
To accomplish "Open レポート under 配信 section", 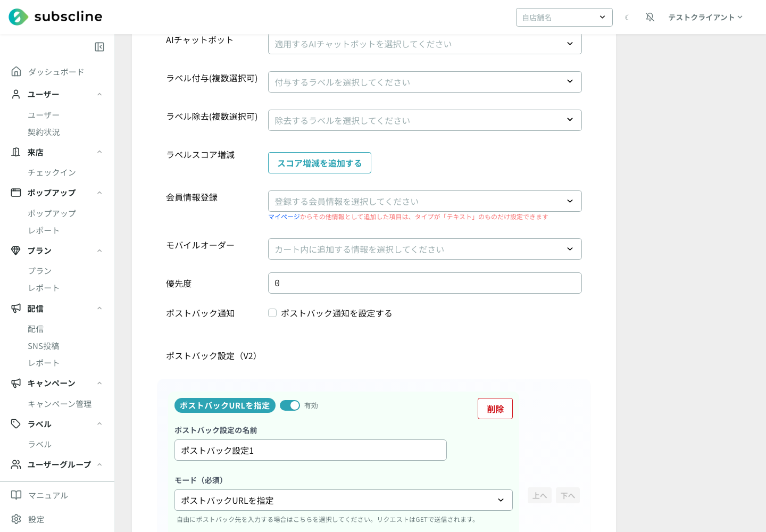I will pyautogui.click(x=44, y=363).
